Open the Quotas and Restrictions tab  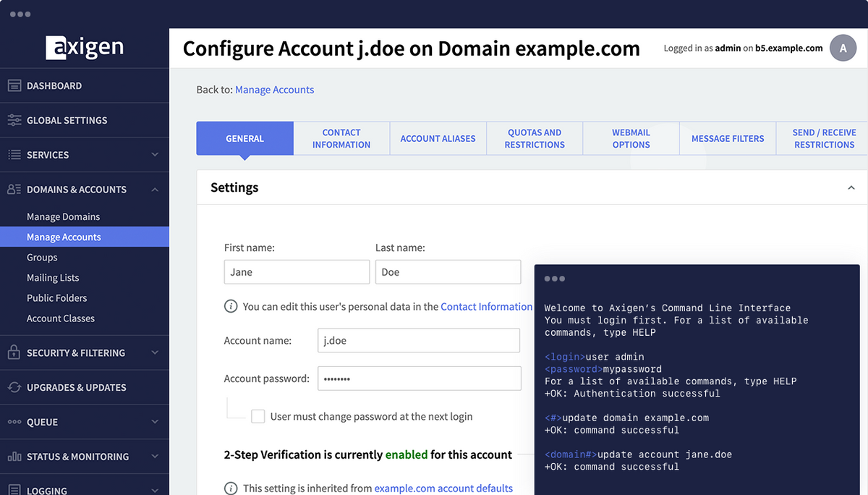point(535,138)
